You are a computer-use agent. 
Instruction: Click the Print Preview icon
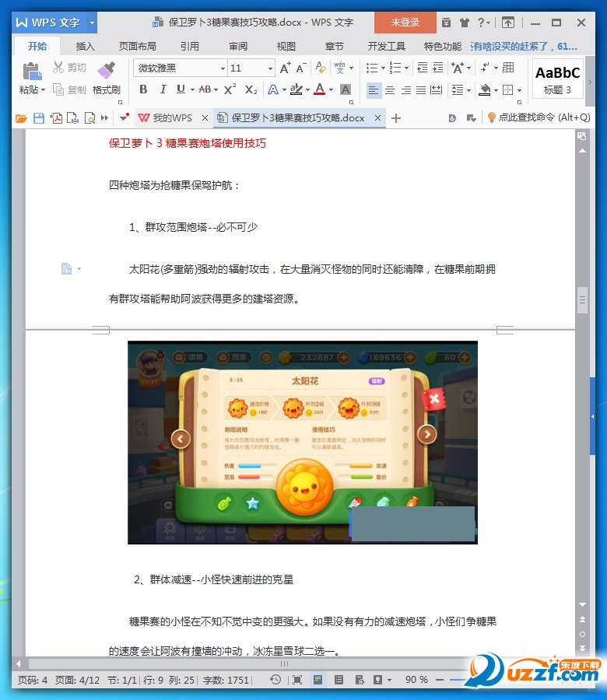click(89, 118)
